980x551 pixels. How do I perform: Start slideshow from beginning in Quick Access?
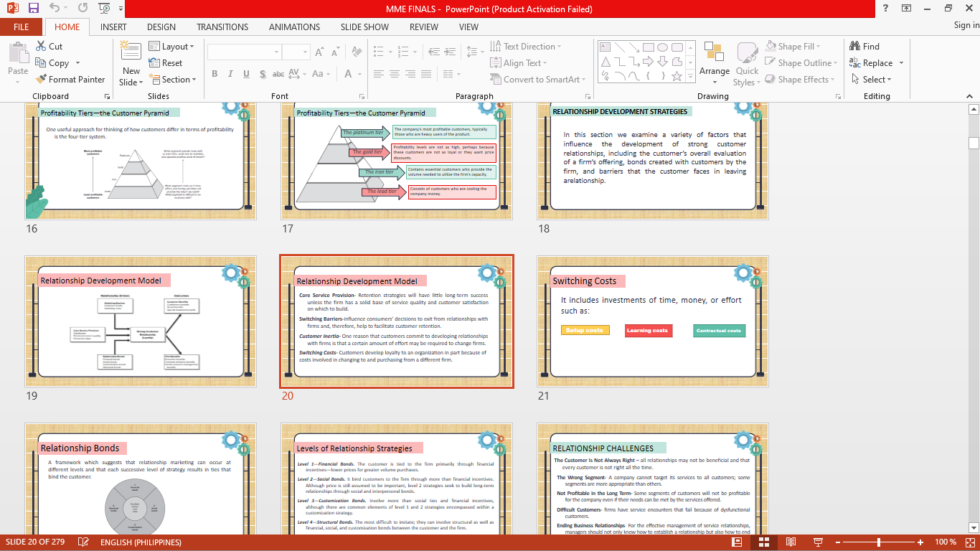tap(104, 9)
